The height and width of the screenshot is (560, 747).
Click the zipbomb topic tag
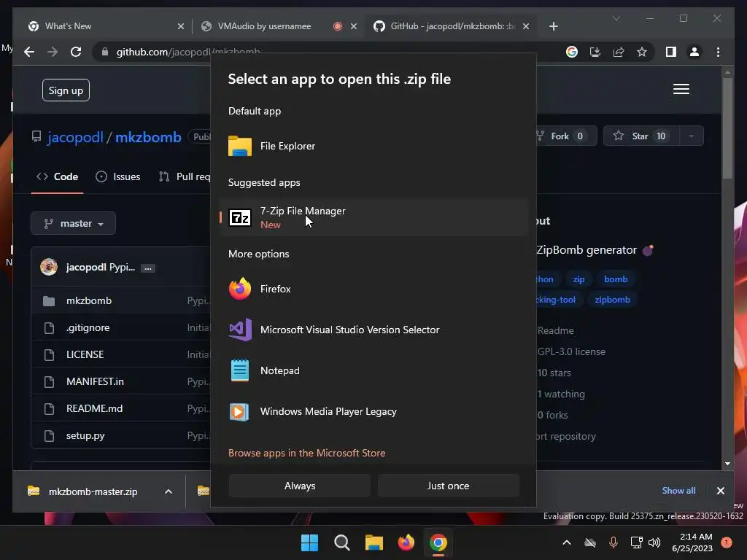[x=612, y=300]
